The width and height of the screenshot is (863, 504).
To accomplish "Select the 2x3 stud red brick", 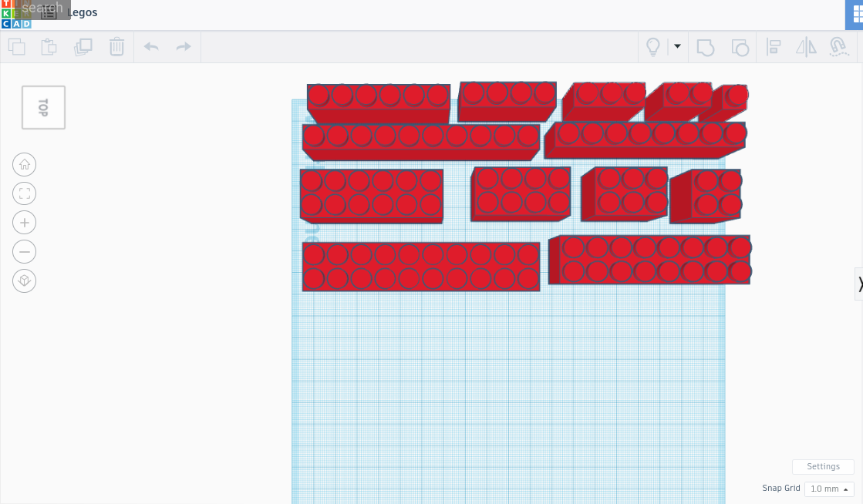I will tap(625, 194).
